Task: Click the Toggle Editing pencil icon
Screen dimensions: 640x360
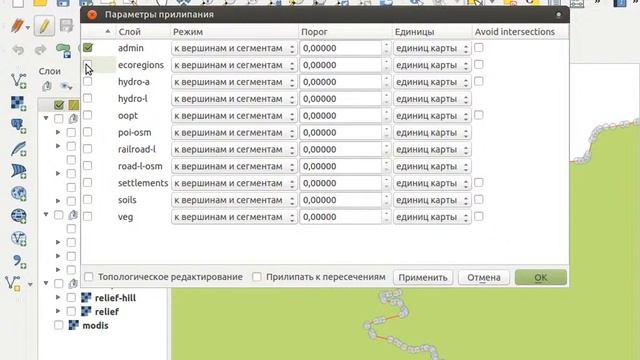Action: pos(44,26)
